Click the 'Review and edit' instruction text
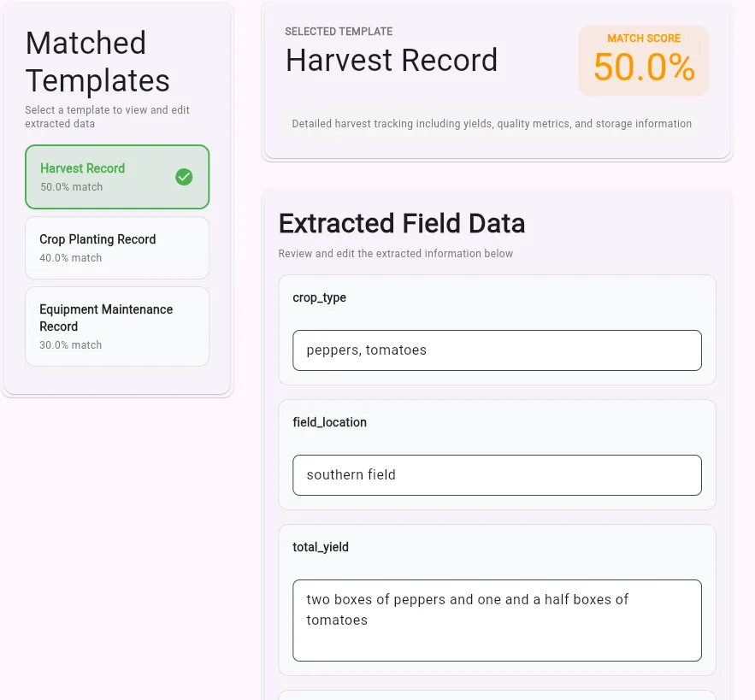The image size is (755, 700). 396,254
